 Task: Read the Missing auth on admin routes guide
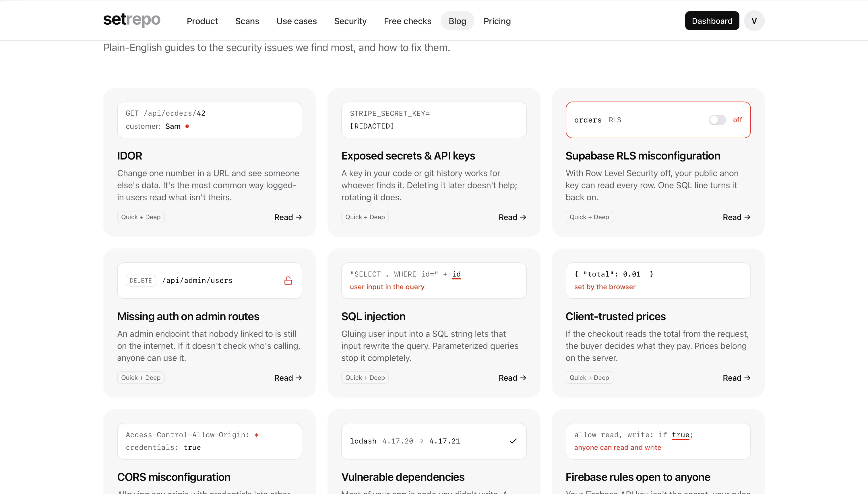[x=288, y=378]
